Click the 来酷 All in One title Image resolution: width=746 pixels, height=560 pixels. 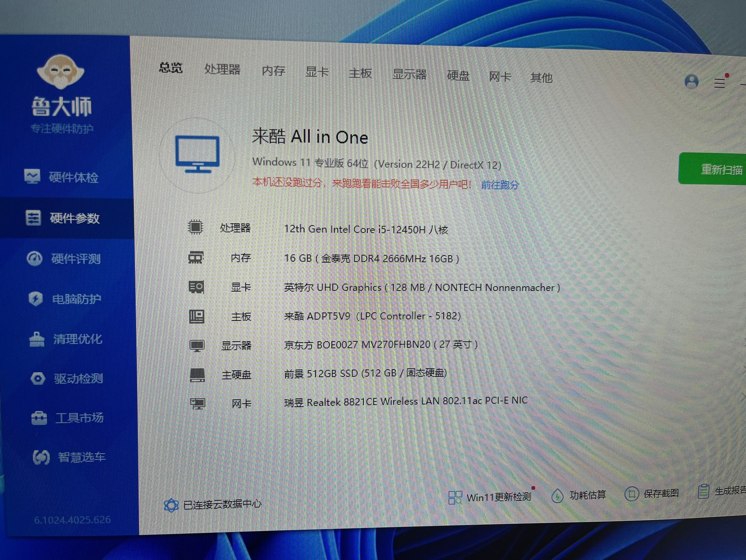tap(310, 137)
